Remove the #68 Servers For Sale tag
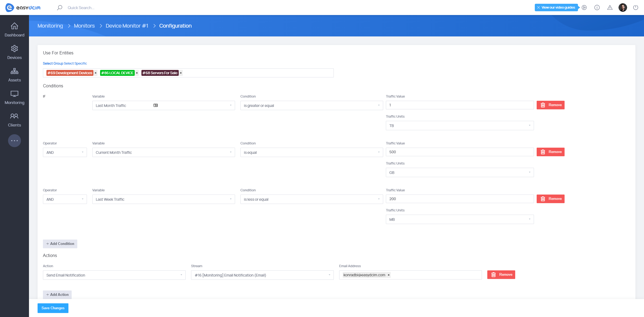This screenshot has width=644, height=317. point(181,73)
